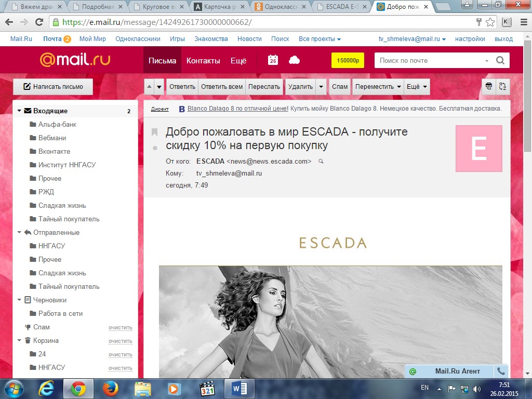Screen dimensions: 532x399
Task: Click the mail search magnifier icon
Action: 500,60
